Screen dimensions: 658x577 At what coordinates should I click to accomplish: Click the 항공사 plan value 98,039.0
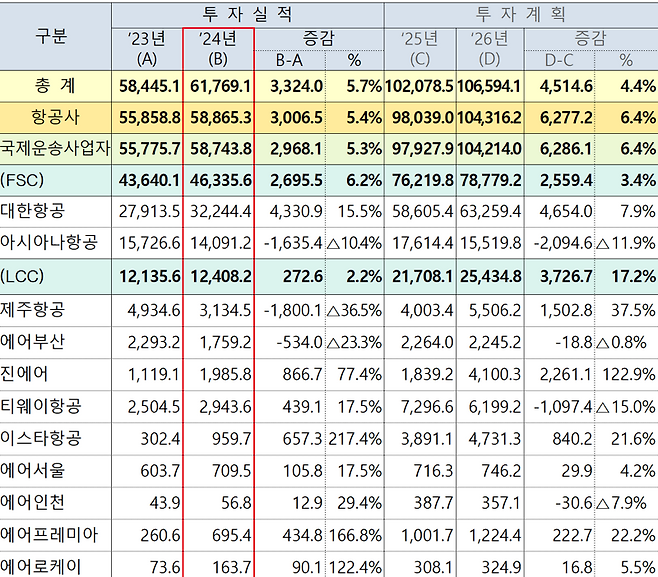(x=423, y=117)
